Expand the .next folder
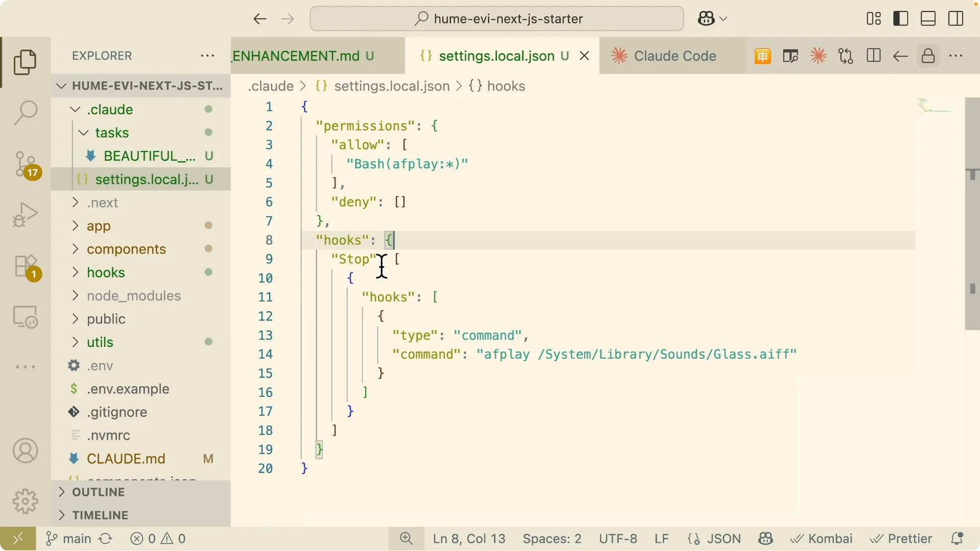The height and width of the screenshot is (551, 980). point(141,203)
